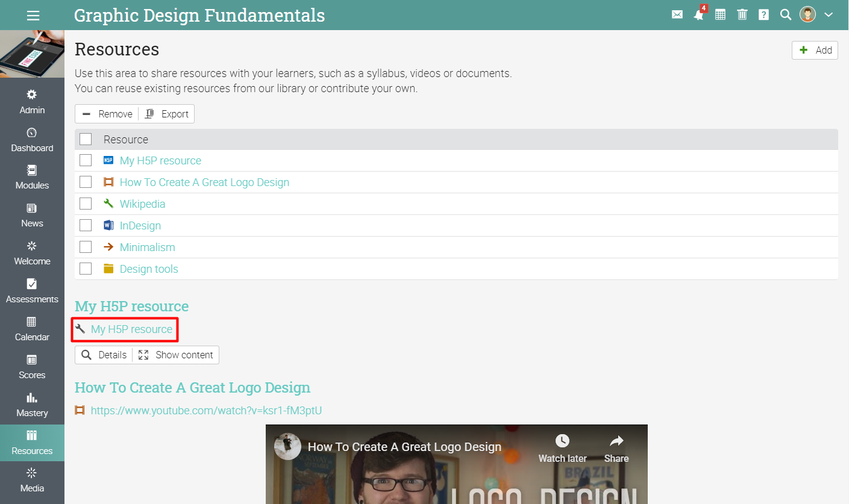Open Dashboard in sidebar

click(32, 140)
